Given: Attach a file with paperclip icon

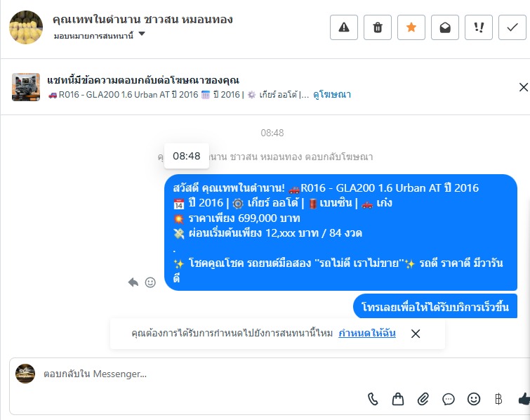Looking at the screenshot, I should (x=423, y=400).
